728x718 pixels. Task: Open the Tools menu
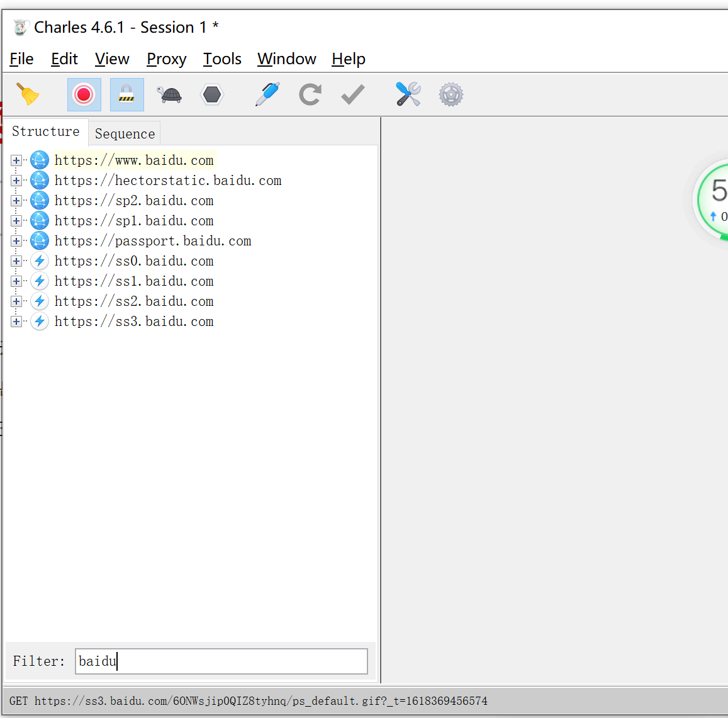(222, 59)
